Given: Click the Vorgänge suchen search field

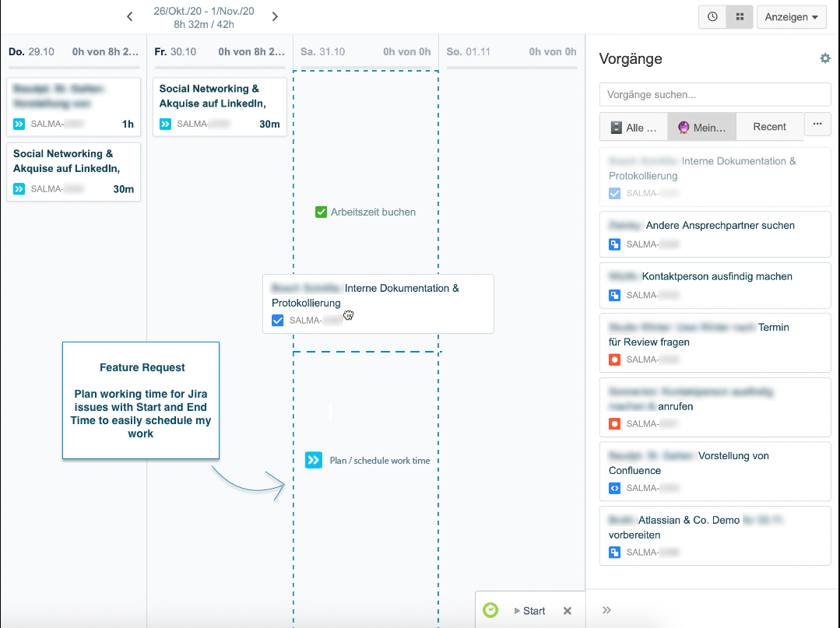Looking at the screenshot, I should pos(715,94).
